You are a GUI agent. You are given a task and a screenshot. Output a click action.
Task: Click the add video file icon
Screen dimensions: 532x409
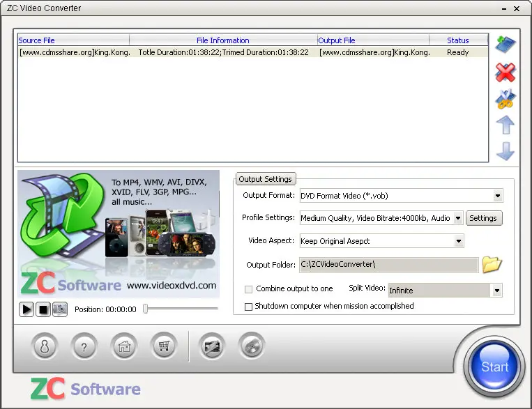tap(506, 45)
